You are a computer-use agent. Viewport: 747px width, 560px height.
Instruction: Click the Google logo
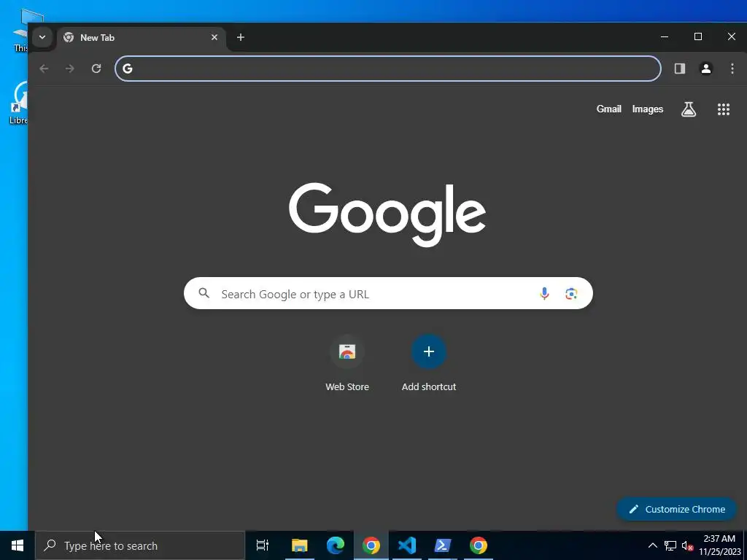pyautogui.click(x=387, y=214)
